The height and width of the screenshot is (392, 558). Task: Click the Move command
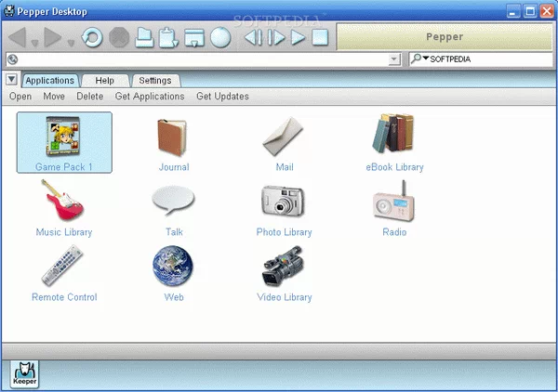point(54,97)
